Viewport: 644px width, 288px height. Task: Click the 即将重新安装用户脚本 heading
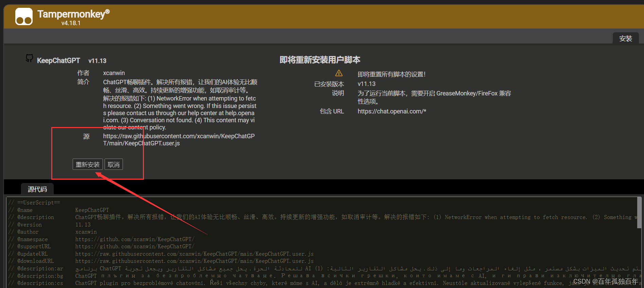[320, 60]
